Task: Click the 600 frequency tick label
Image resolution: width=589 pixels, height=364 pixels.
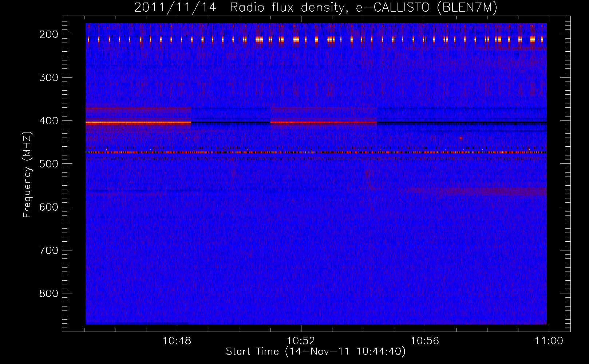Action: tap(48, 207)
